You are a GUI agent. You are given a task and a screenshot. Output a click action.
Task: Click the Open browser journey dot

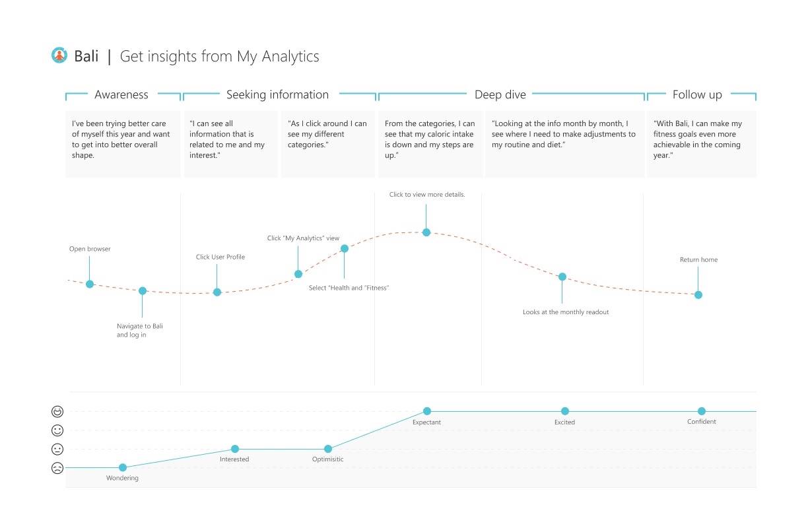90,284
